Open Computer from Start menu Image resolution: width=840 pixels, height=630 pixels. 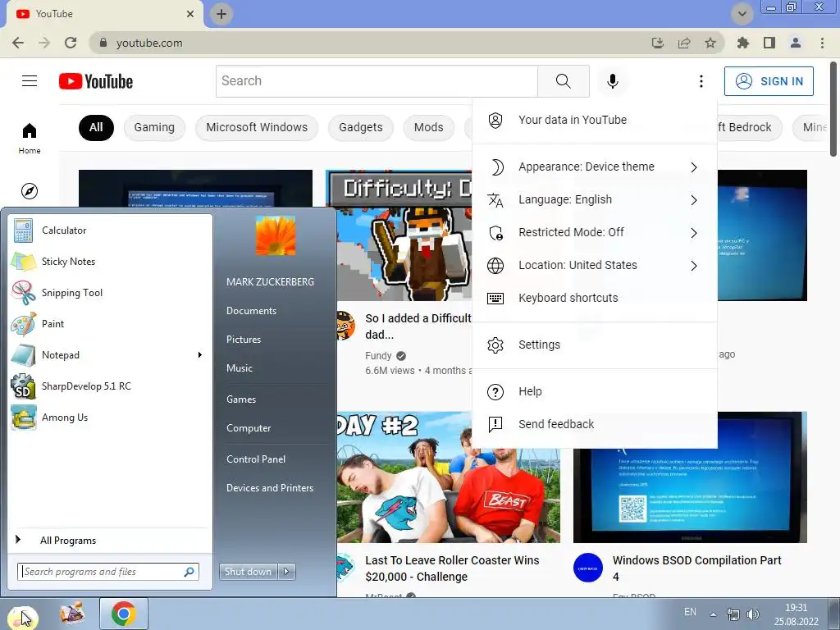pyautogui.click(x=249, y=428)
